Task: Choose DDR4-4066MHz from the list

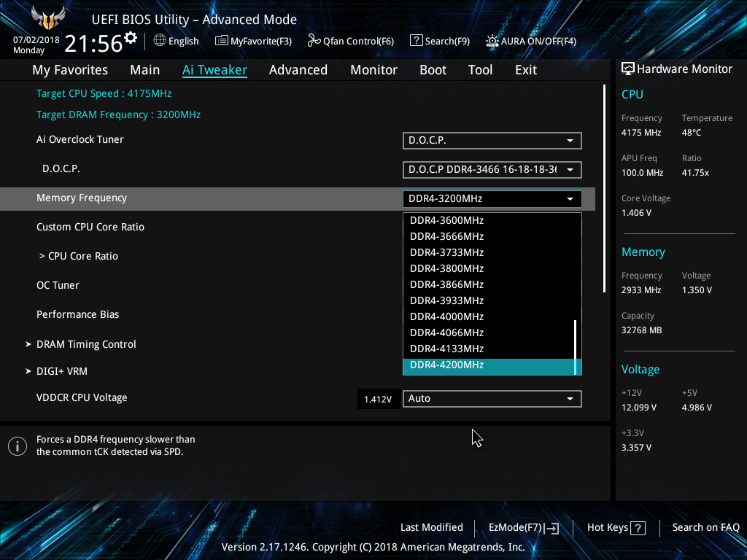Action: click(x=489, y=332)
